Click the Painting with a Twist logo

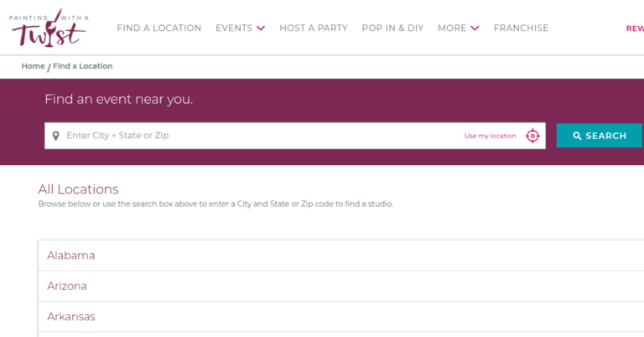pyautogui.click(x=49, y=28)
